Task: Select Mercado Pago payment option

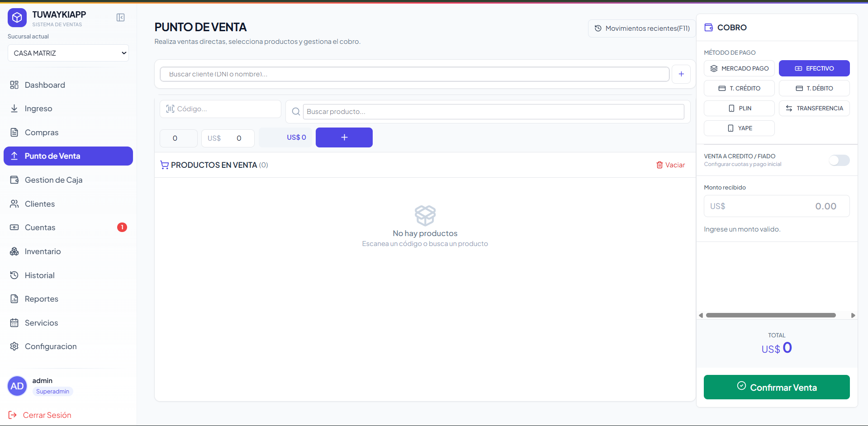Action: click(x=739, y=68)
